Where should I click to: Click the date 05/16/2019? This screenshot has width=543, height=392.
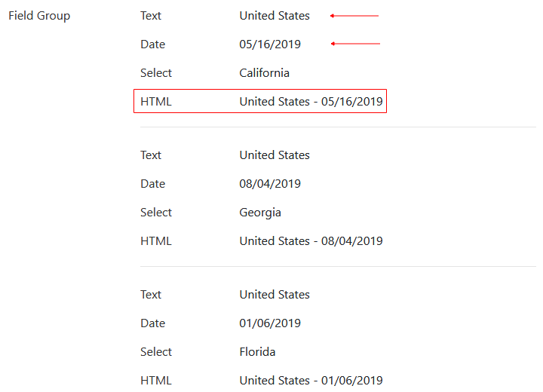tap(270, 44)
